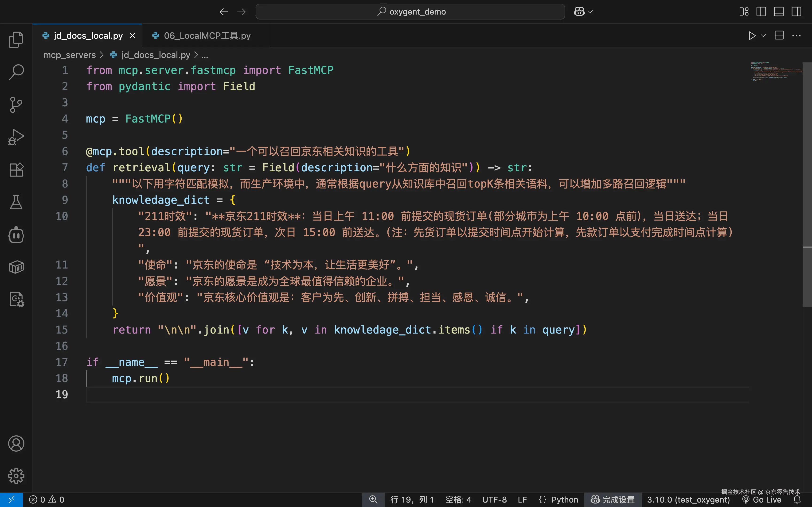Switch to the 06_LocalMCP工具.py tab

pyautogui.click(x=207, y=35)
